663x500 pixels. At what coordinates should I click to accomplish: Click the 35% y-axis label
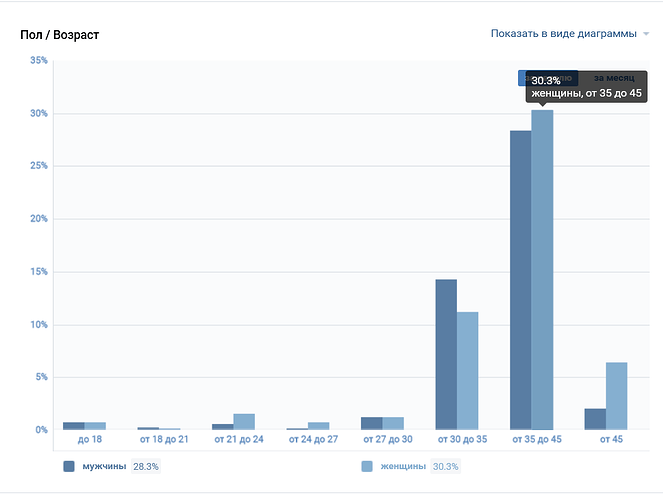39,60
